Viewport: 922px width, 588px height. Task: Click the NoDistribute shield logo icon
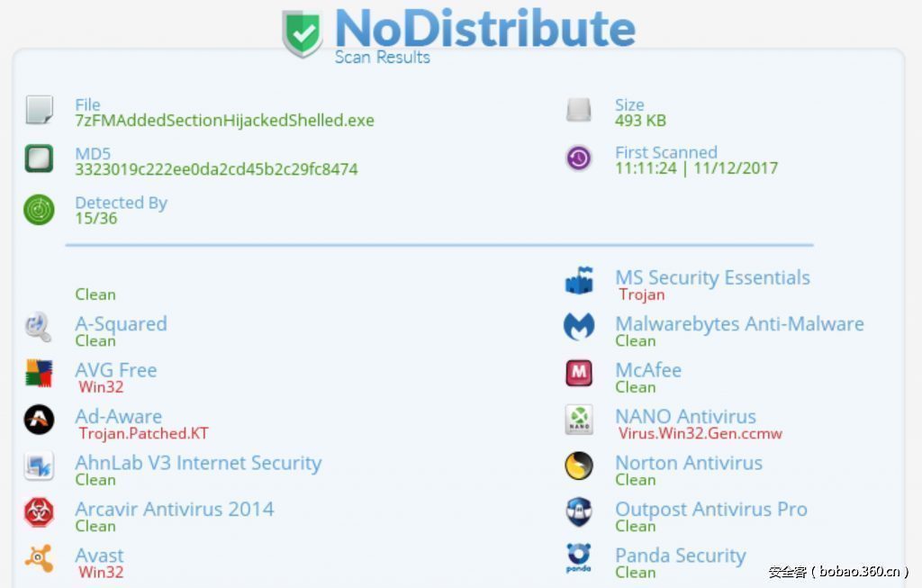302,33
